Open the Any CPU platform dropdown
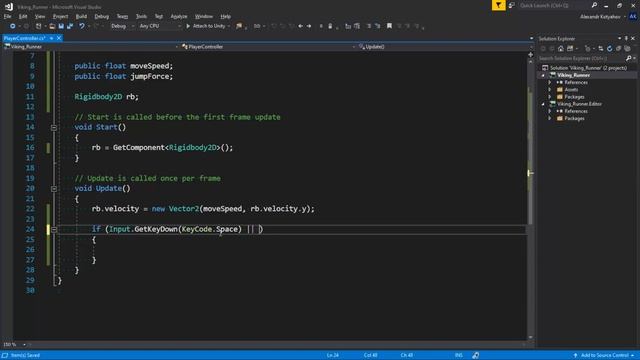This screenshot has height=360, width=640. (159, 26)
